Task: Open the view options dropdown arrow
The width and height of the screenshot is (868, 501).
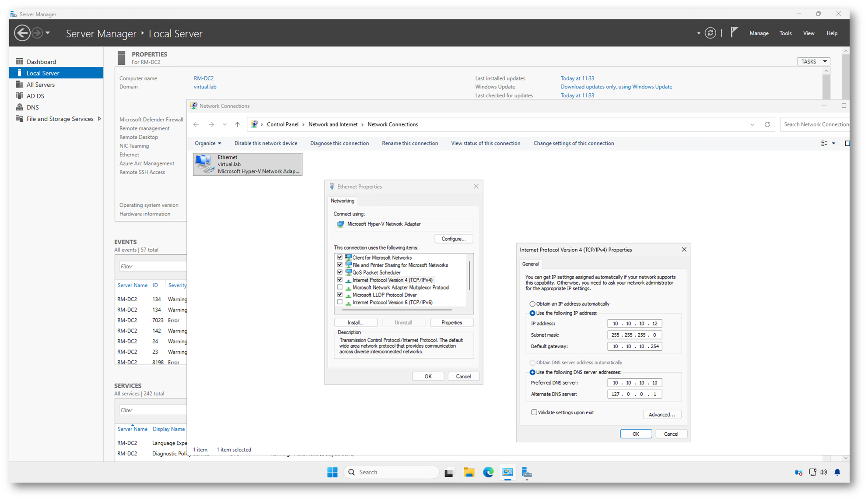Action: pyautogui.click(x=833, y=143)
